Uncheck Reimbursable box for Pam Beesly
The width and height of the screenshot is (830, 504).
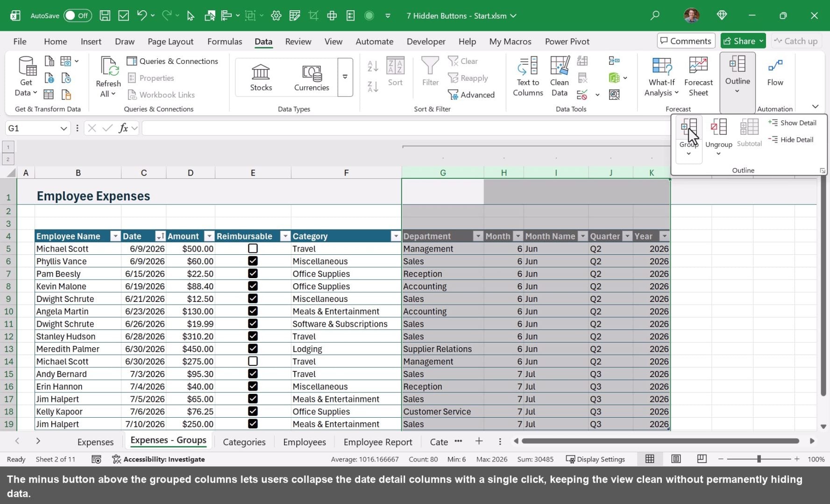[x=253, y=273]
